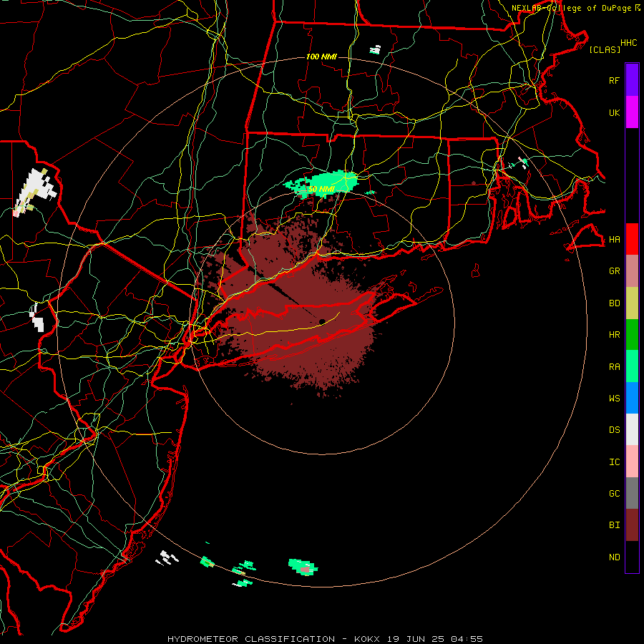
Task: Click the HA red legend swatch
Action: 632,239
